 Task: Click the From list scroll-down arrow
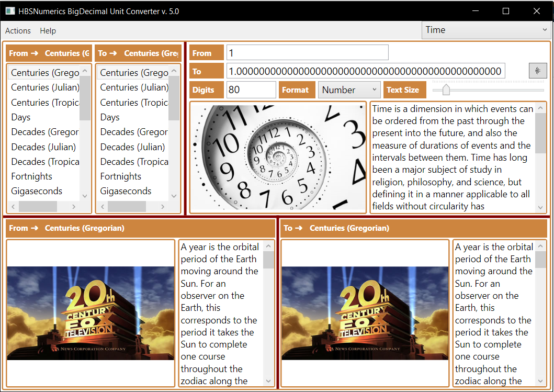85,196
